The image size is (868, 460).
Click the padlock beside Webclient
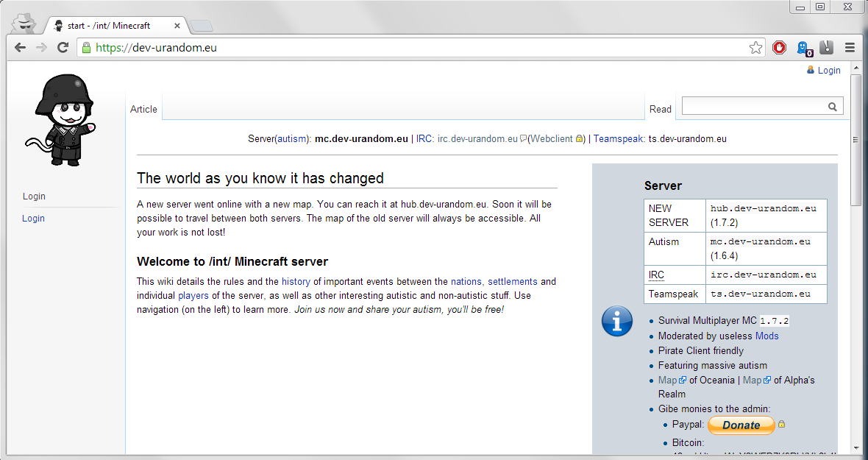579,139
